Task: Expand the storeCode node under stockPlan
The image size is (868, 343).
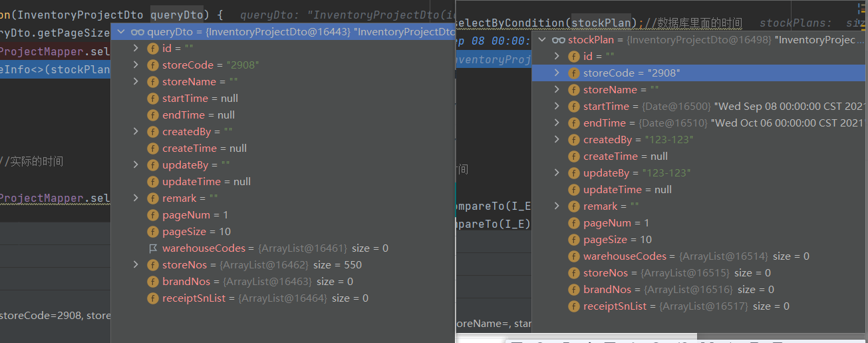Action: (557, 73)
